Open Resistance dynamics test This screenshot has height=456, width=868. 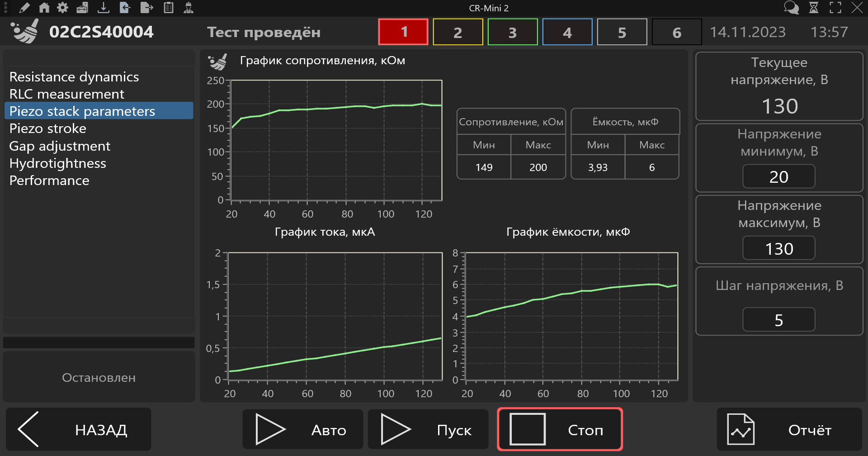pyautogui.click(x=99, y=76)
